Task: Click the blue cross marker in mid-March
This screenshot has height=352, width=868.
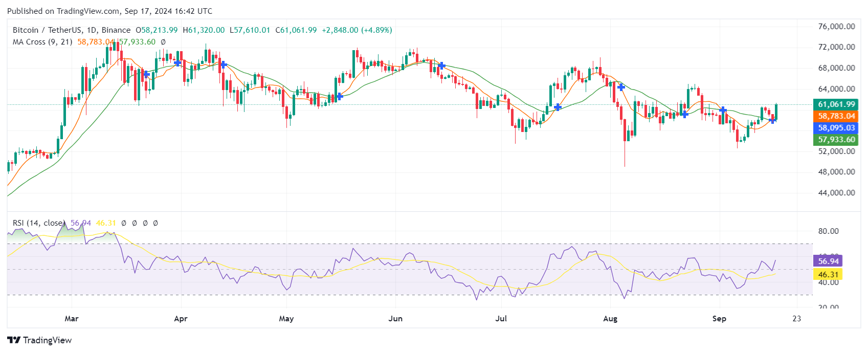Action: [147, 74]
